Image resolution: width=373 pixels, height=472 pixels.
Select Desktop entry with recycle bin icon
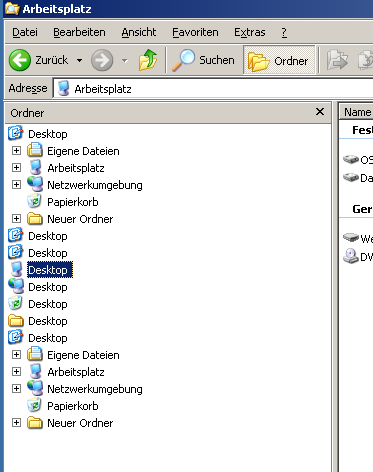tap(48, 304)
